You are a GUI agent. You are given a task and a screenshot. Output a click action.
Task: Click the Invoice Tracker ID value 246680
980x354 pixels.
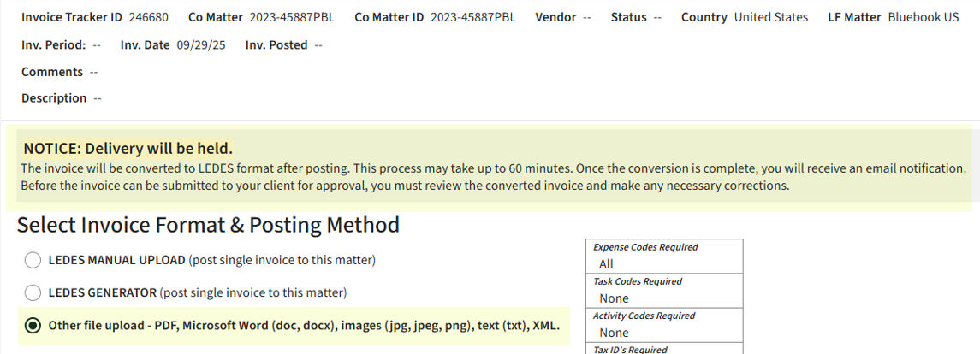[x=146, y=17]
